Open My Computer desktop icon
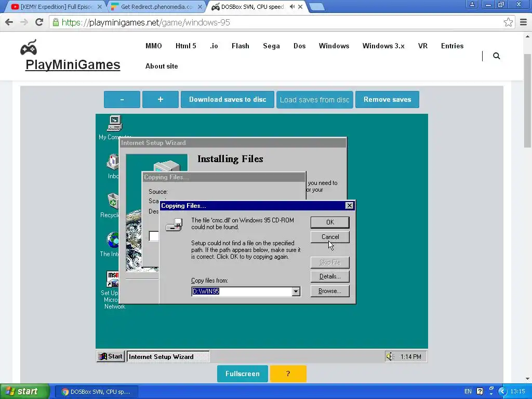Image resolution: width=532 pixels, height=399 pixels. [x=114, y=124]
